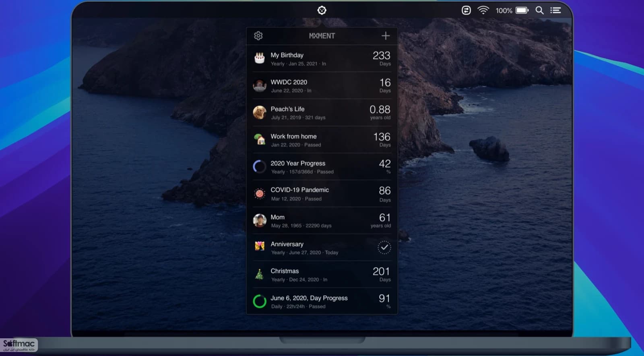Screen dimensions: 644x356
Task: Click the 0.88 years old value
Action: pyautogui.click(x=380, y=110)
